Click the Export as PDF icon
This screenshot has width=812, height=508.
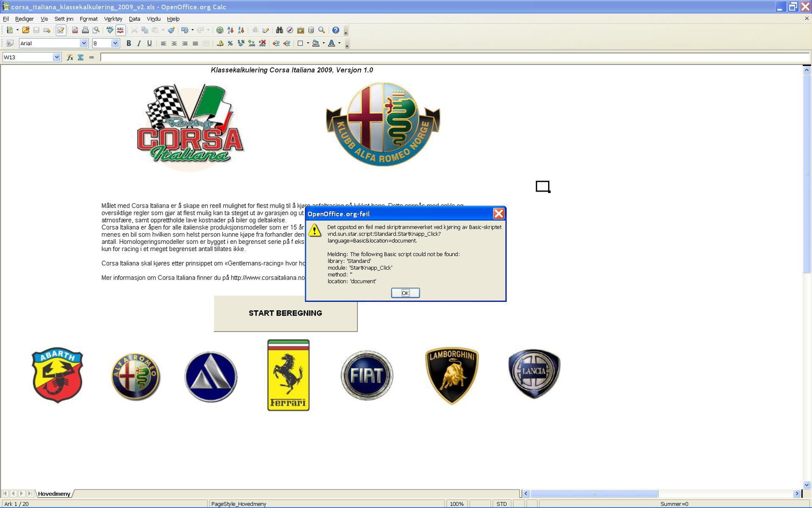pyautogui.click(x=75, y=30)
